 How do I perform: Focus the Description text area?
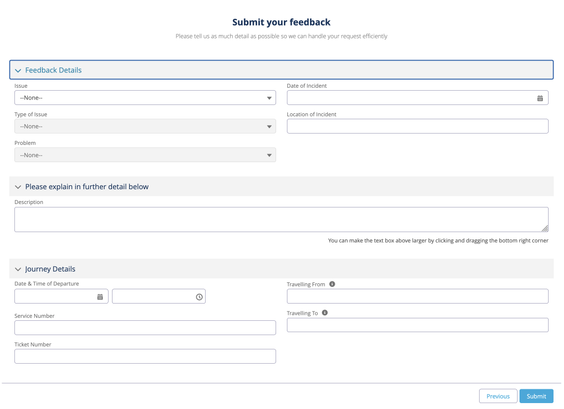281,219
